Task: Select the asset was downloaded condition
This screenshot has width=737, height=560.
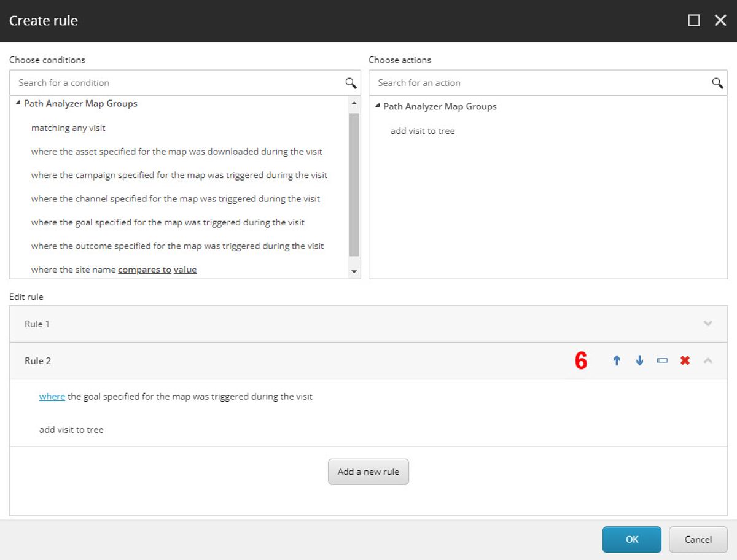Action: point(177,151)
